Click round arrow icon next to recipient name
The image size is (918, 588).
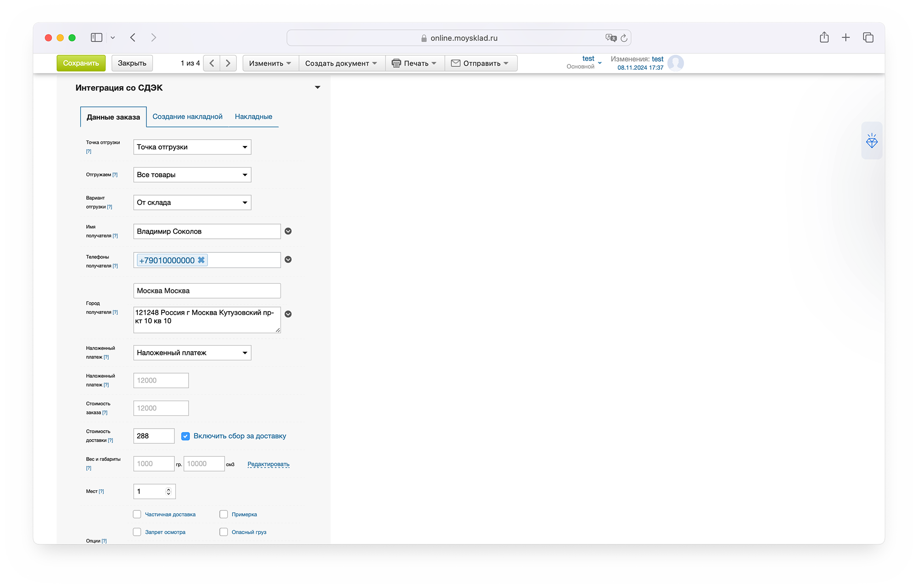coord(288,231)
